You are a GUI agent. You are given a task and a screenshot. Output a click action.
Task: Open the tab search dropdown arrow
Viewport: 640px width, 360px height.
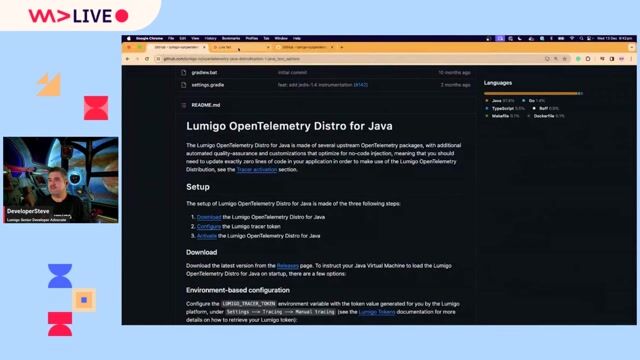point(631,47)
